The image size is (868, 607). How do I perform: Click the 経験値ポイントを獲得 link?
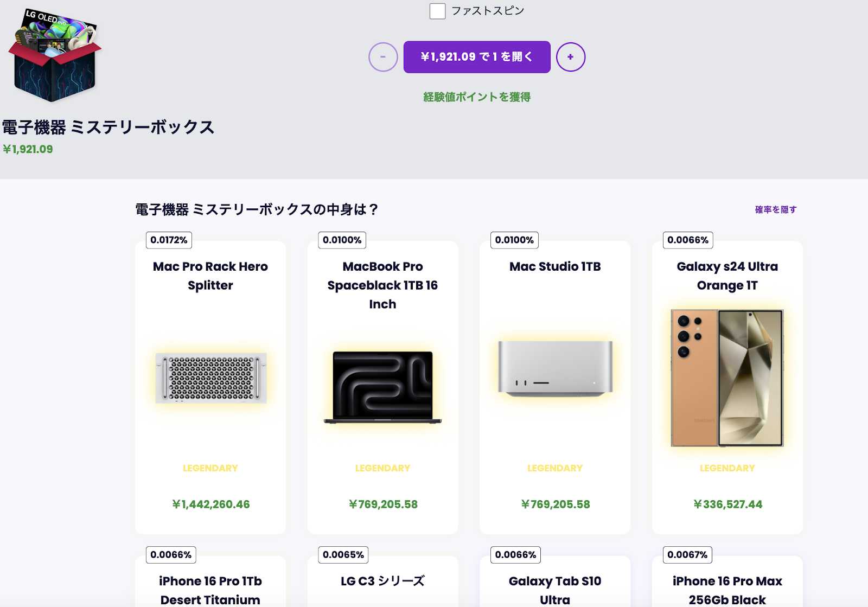[x=477, y=97]
